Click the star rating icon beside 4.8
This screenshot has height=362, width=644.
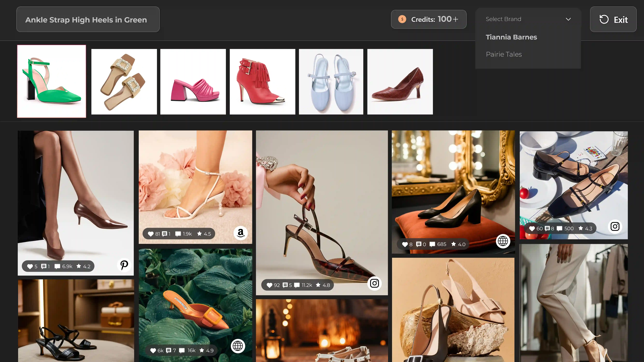(x=318, y=285)
